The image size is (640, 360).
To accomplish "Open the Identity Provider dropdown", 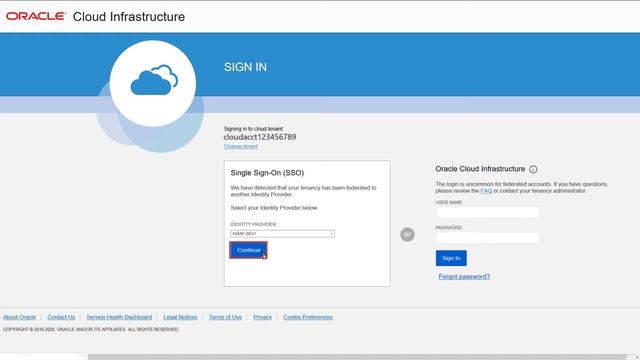I will click(282, 234).
